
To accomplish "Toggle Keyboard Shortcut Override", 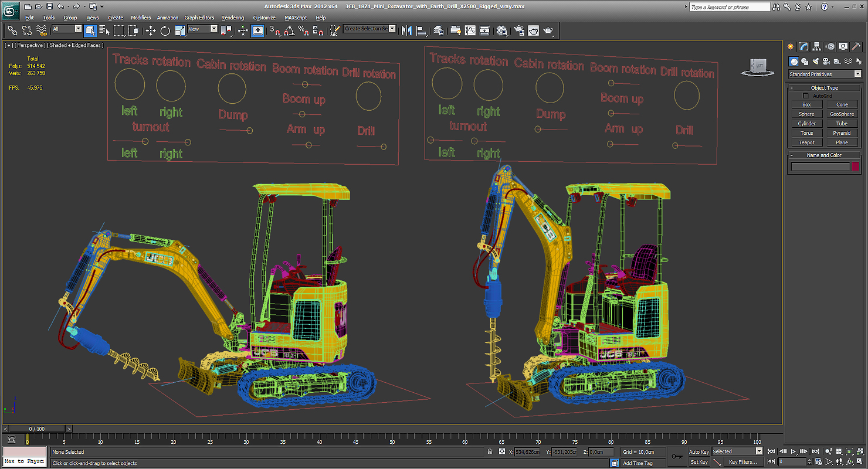I will point(257,30).
